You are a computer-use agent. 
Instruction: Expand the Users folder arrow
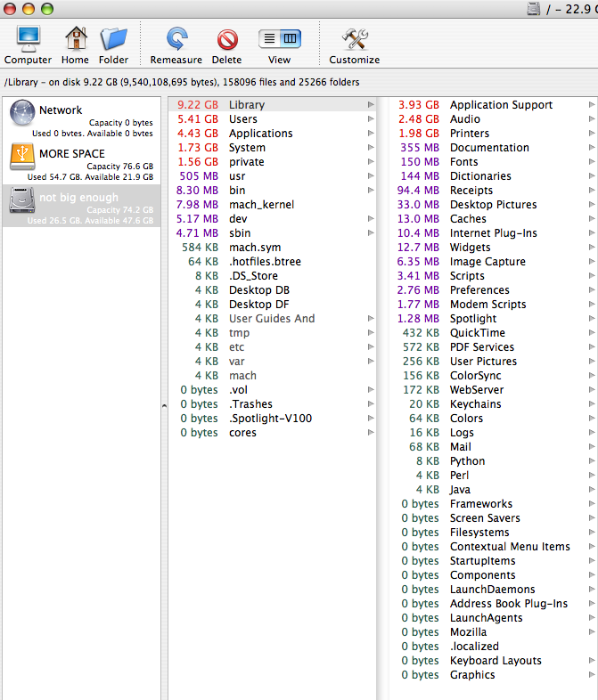tap(371, 118)
